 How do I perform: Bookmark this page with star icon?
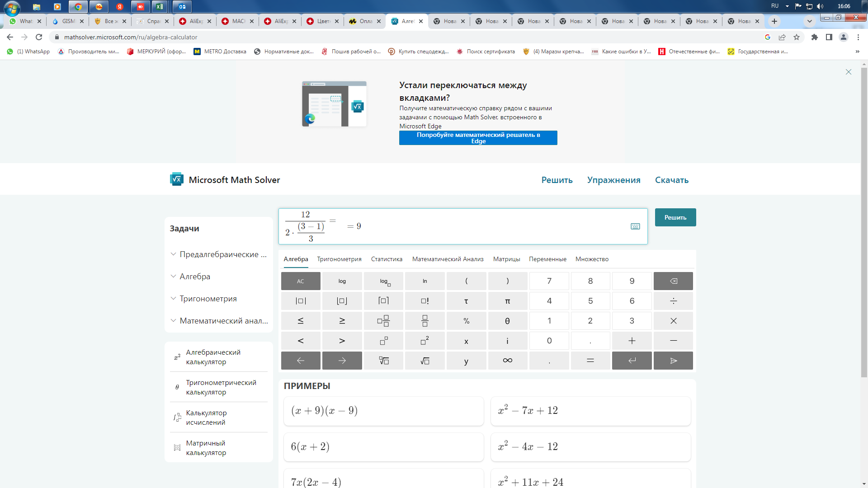(x=797, y=37)
